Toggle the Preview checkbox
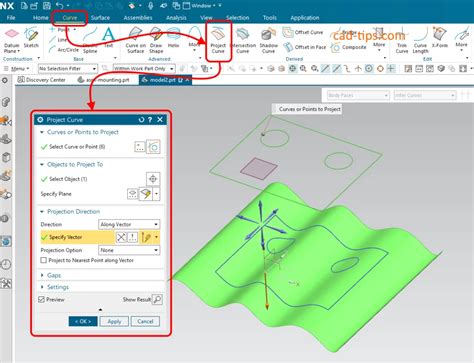Screen dimensions: 474x363 [x=42, y=299]
